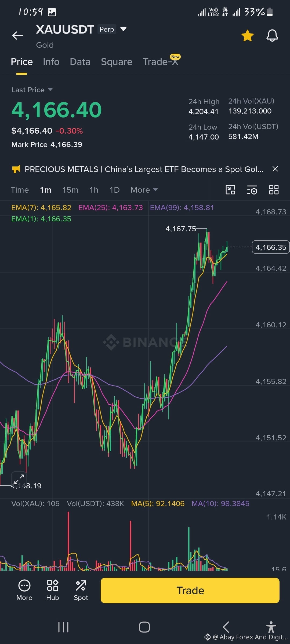290x644 pixels.
Task: Open the Data tab
Action: (80, 62)
